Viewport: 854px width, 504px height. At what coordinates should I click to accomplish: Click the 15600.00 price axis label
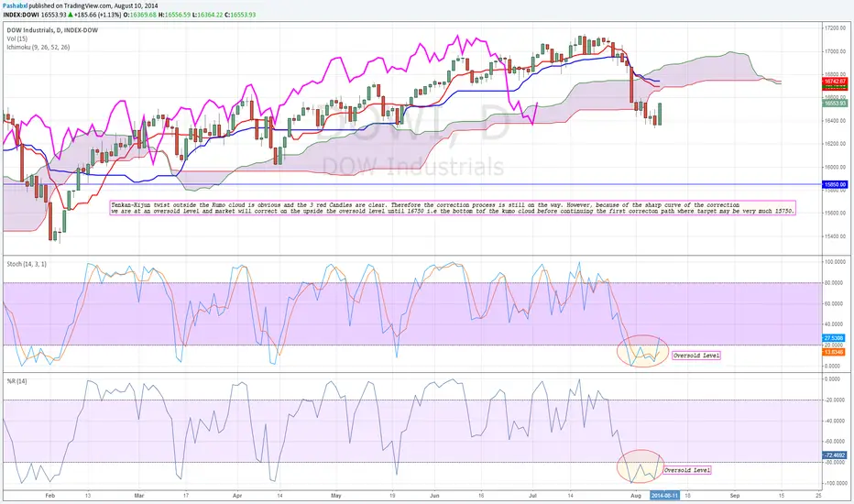coord(835,213)
